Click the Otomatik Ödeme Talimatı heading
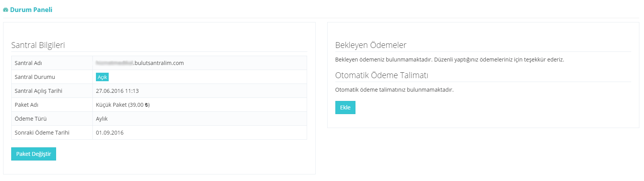Image resolution: width=644 pixels, height=181 pixels. 381,75
